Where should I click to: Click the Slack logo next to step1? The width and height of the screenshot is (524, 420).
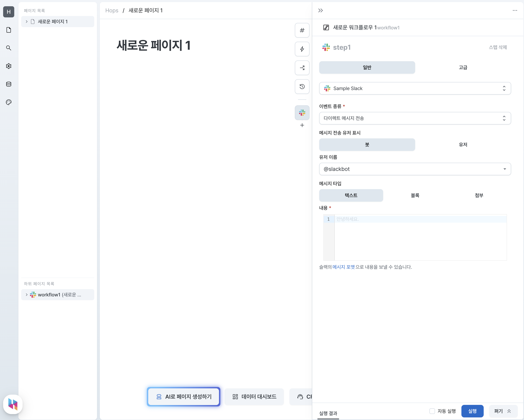coord(326,47)
